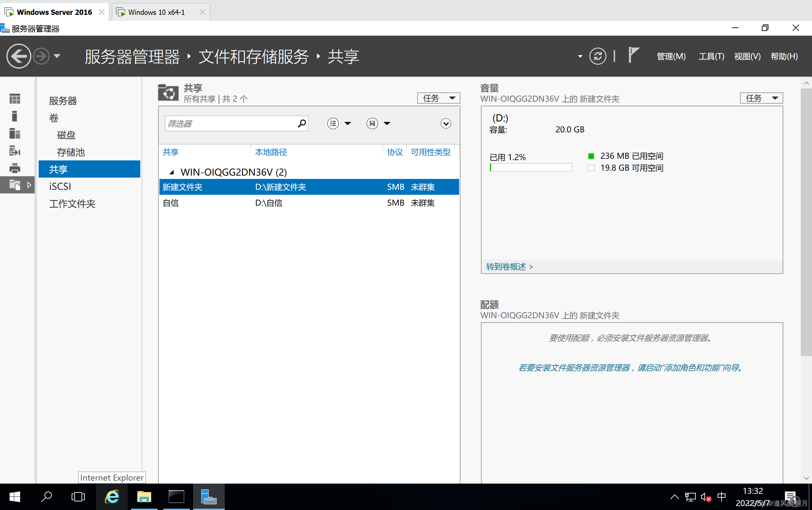Image resolution: width=812 pixels, height=510 pixels.
Task: Select 工作文件夹 in the navigation pane
Action: pyautogui.click(x=72, y=204)
